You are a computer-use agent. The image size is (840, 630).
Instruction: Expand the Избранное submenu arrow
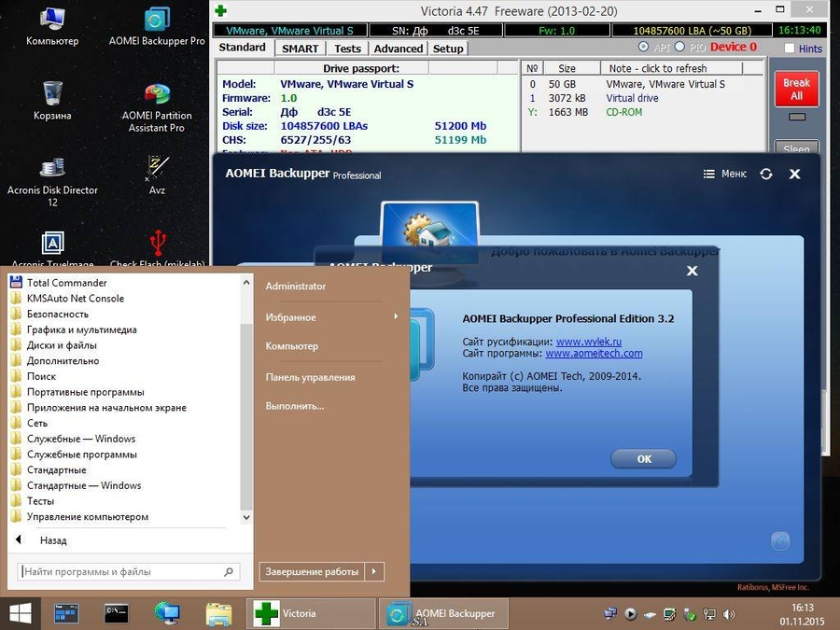pyautogui.click(x=396, y=317)
